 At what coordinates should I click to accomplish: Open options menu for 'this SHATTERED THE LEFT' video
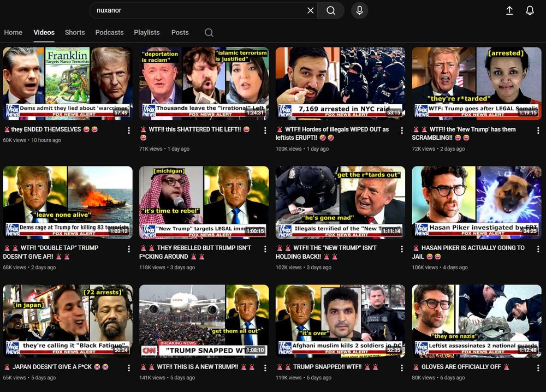click(265, 130)
